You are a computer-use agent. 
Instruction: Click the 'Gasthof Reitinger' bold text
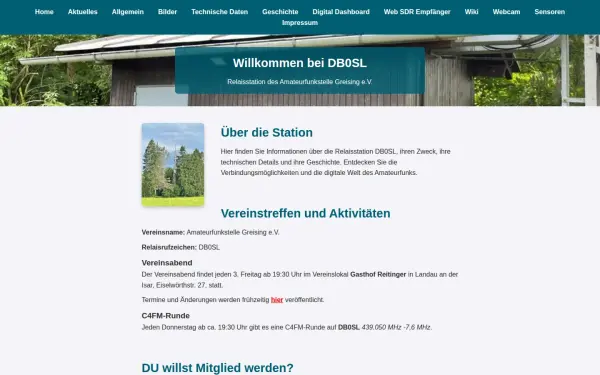(378, 274)
